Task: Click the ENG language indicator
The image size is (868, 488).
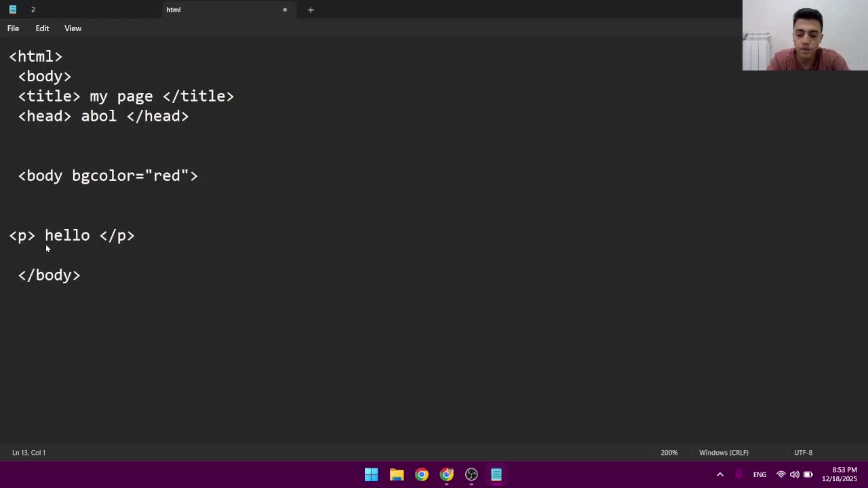Action: (759, 474)
